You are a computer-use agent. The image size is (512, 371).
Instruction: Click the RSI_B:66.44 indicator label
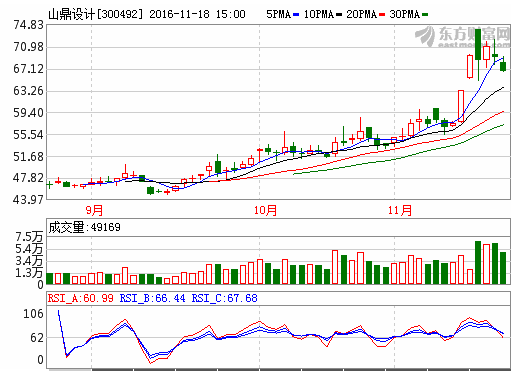(x=152, y=298)
